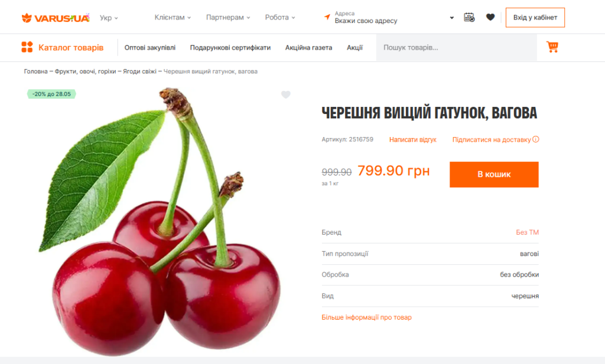Open the favorites heart in header
The image size is (605, 364).
(x=490, y=17)
